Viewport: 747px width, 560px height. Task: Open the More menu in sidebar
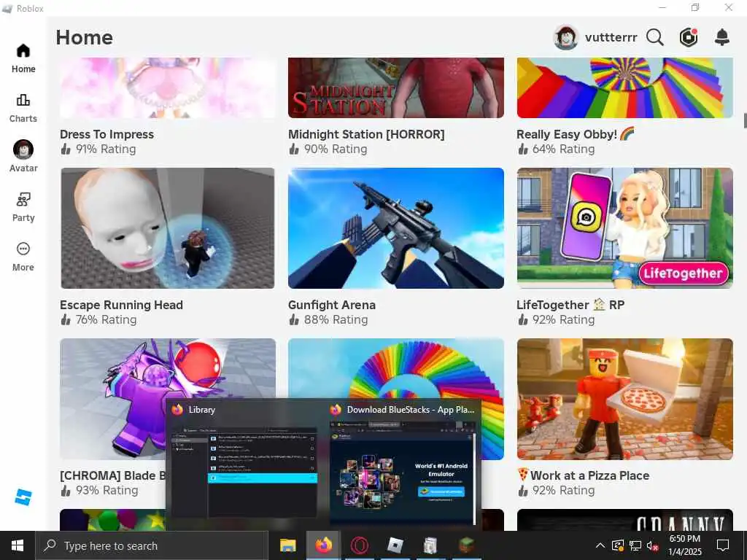point(23,257)
